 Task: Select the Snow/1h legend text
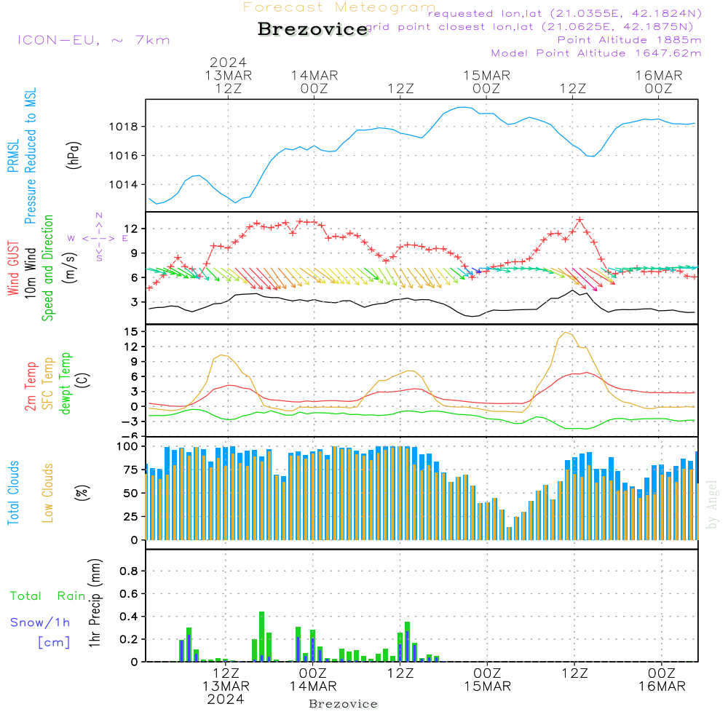coord(41,622)
